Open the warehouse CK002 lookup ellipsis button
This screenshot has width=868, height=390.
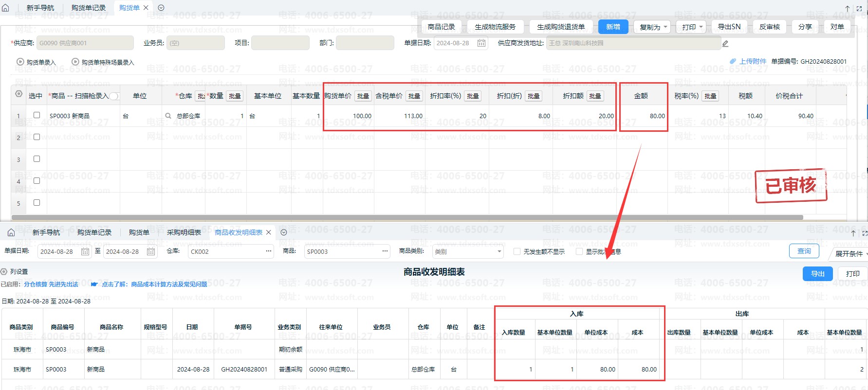point(268,251)
